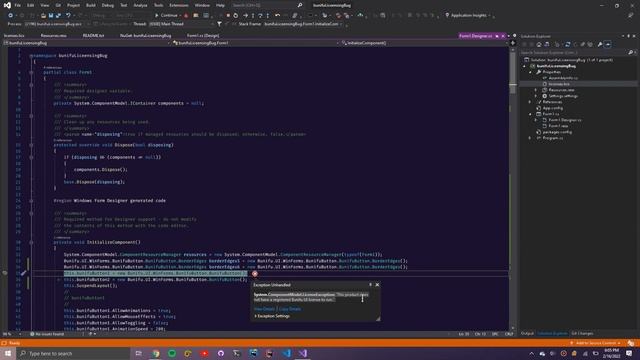Click the Hot Reload flame icon
The width and height of the screenshot is (640, 360).
pyautogui.click(x=186, y=16)
